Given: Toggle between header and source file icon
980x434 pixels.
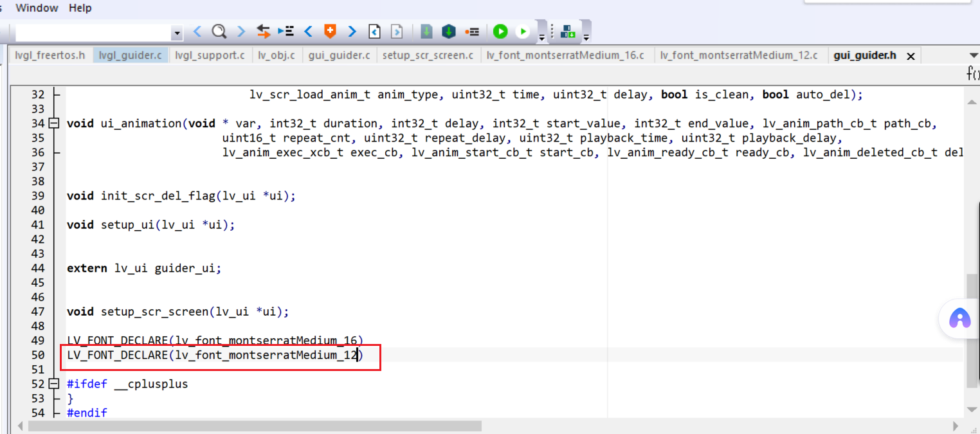Looking at the screenshot, I should pos(262,31).
